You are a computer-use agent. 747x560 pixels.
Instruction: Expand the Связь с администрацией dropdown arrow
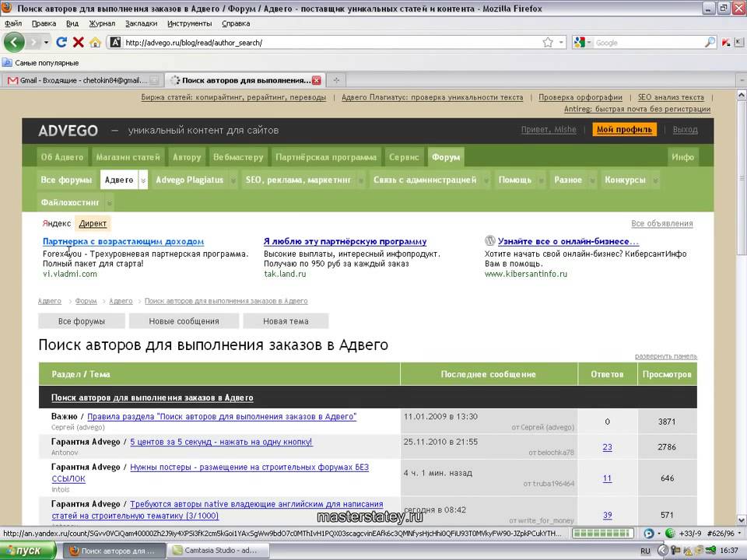[486, 180]
